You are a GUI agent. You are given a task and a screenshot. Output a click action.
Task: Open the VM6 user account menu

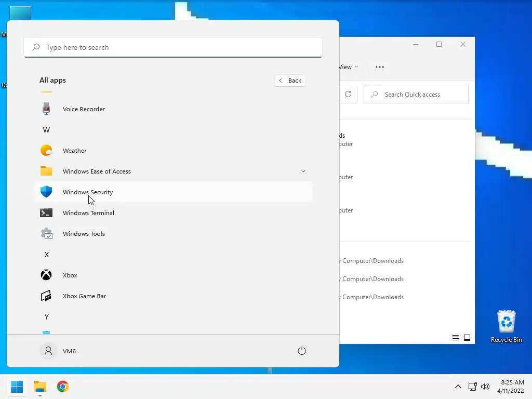[58, 351]
